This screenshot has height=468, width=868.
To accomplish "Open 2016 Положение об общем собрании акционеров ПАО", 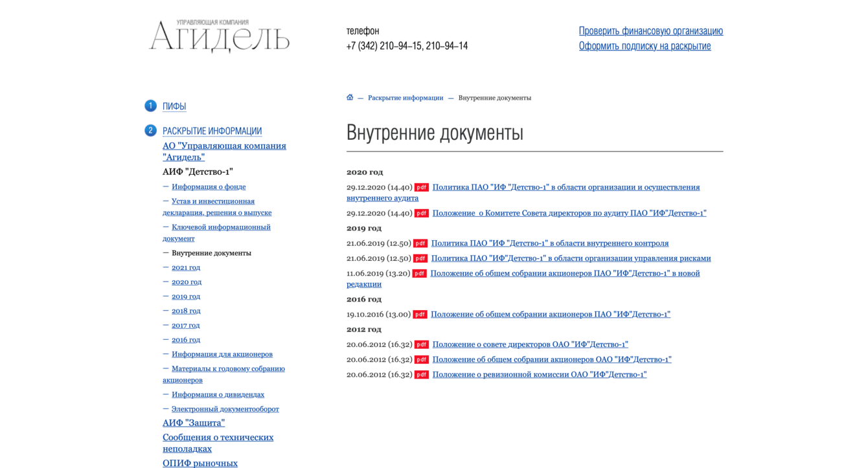I will 551,315.
